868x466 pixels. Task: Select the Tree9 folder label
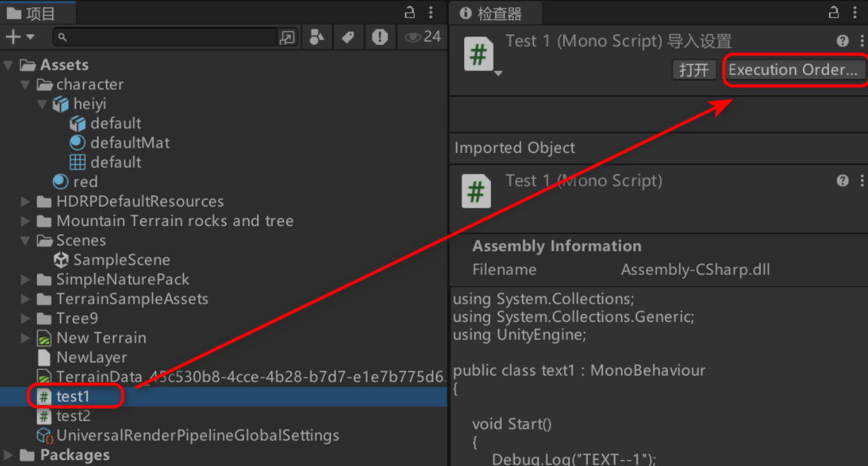(x=77, y=318)
